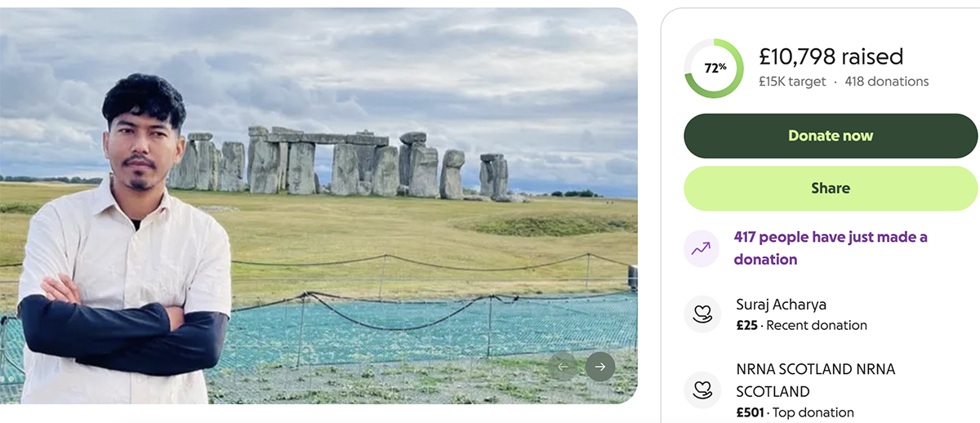This screenshot has height=423, width=980.
Task: Click the heart-in-hand icon beside NRNA SCOTLAND
Action: pos(702,390)
